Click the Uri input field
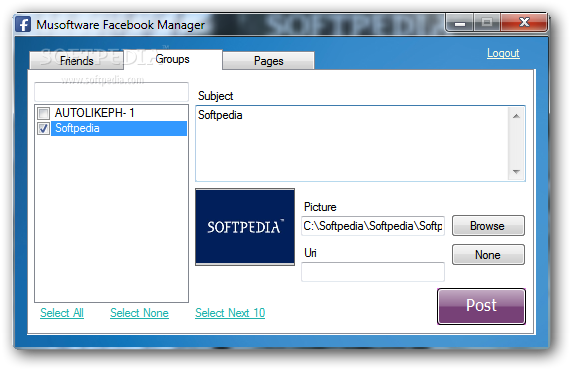The width and height of the screenshot is (571, 370). (x=373, y=272)
